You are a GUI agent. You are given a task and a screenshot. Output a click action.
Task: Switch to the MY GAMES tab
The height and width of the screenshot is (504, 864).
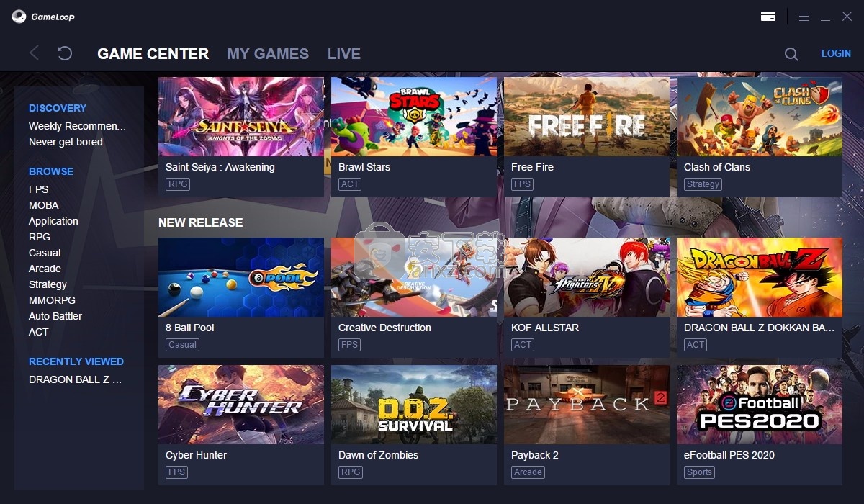pyautogui.click(x=268, y=54)
